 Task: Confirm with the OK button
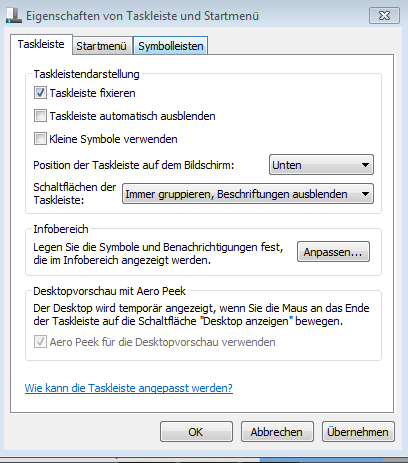(x=196, y=432)
